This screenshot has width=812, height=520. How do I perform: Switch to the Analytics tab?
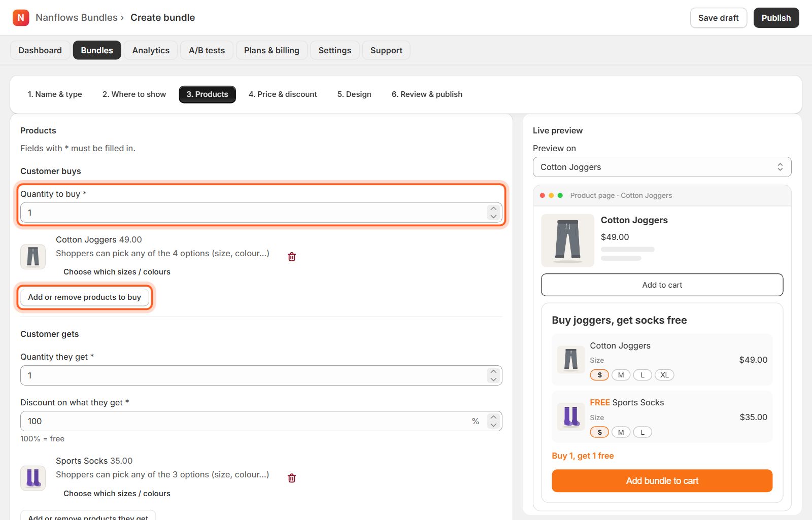click(151, 50)
